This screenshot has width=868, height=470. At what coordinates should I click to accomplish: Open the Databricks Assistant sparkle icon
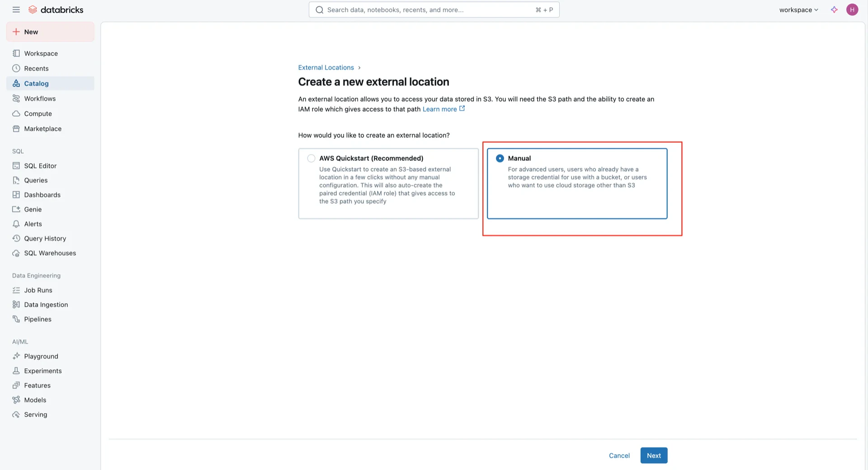tap(834, 9)
